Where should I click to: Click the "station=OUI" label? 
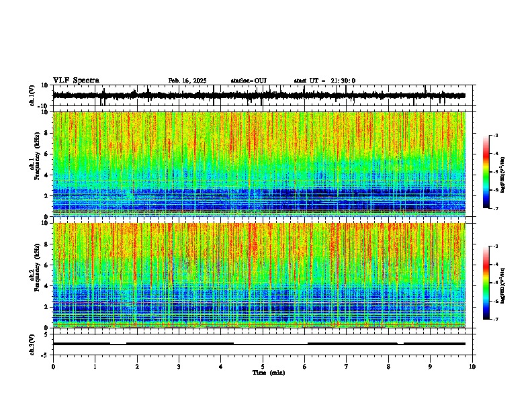(249, 81)
